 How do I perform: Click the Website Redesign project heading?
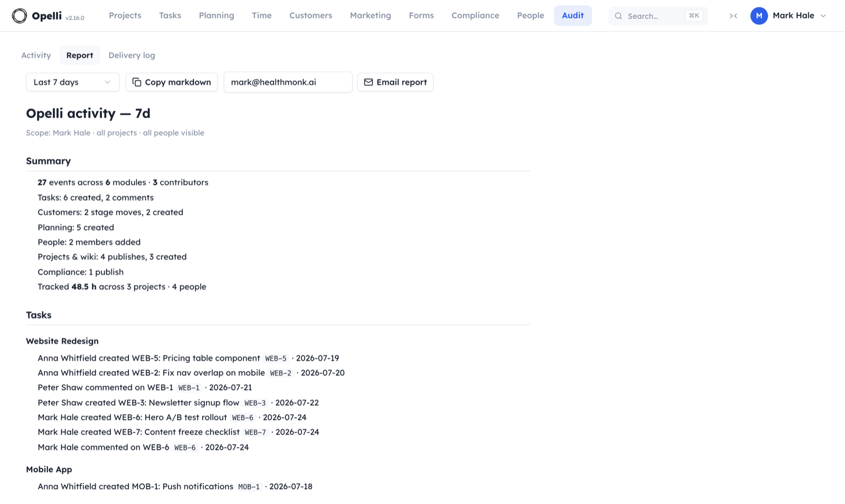click(x=62, y=341)
